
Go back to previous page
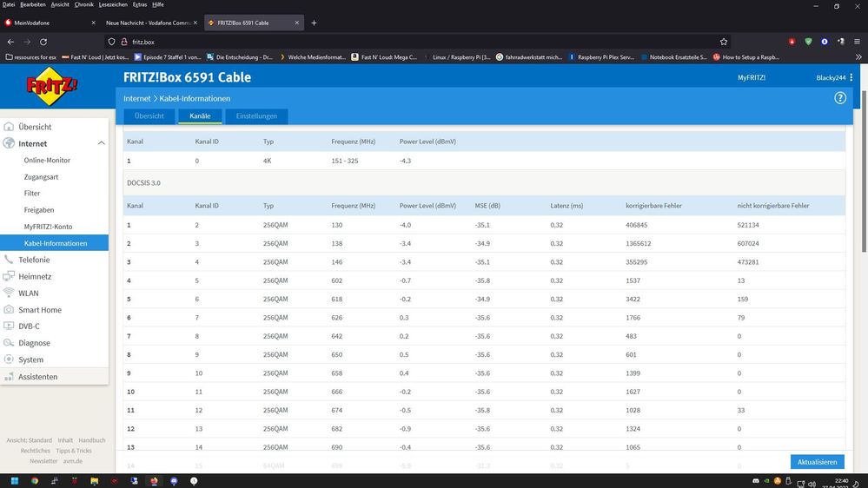tap(10, 42)
